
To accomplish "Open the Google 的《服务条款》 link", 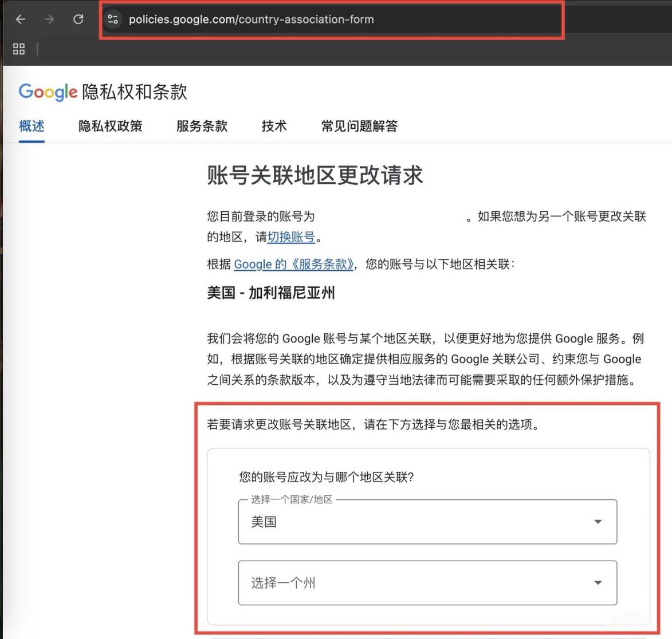I will (x=294, y=265).
